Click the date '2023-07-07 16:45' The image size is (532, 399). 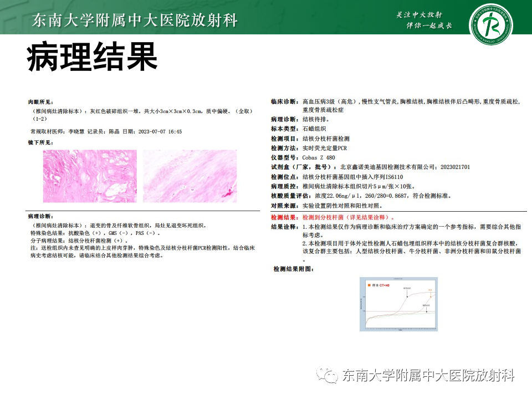160,131
